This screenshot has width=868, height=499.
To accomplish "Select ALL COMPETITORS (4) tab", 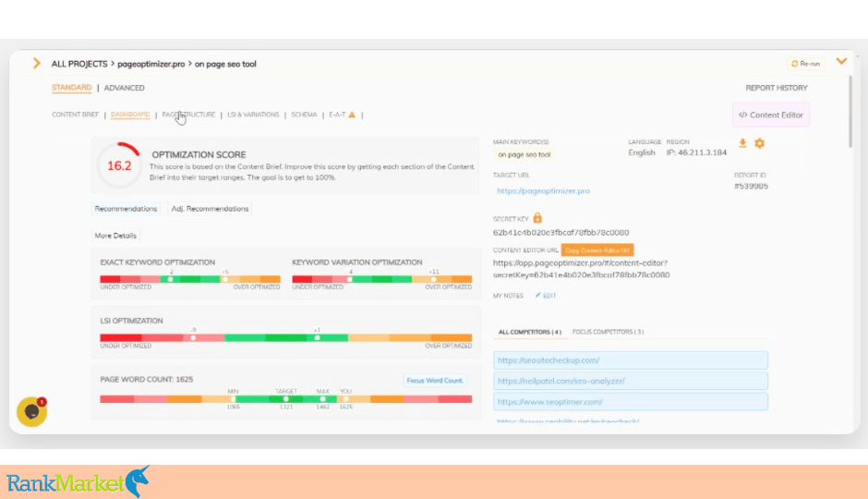I will [530, 332].
